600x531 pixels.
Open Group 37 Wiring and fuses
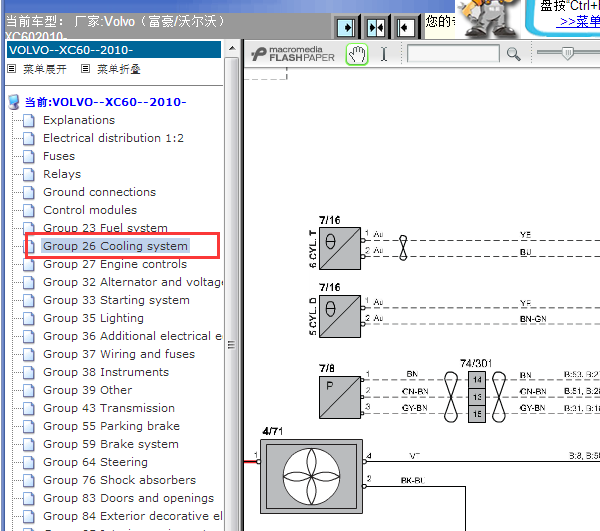tap(119, 354)
